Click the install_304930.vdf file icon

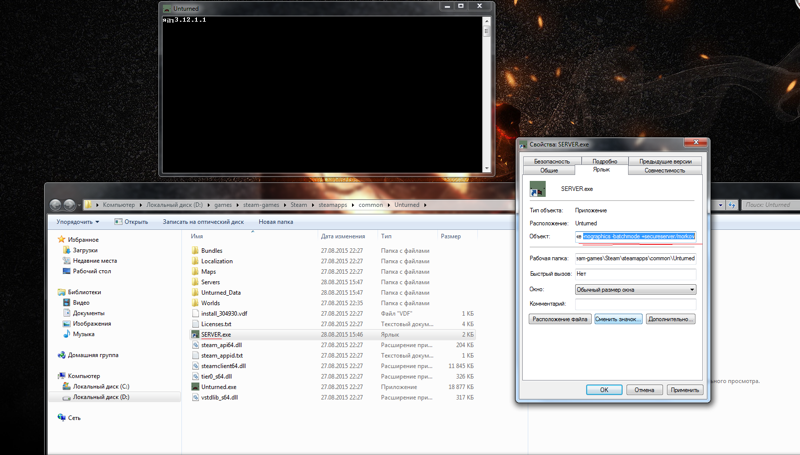[x=195, y=313]
